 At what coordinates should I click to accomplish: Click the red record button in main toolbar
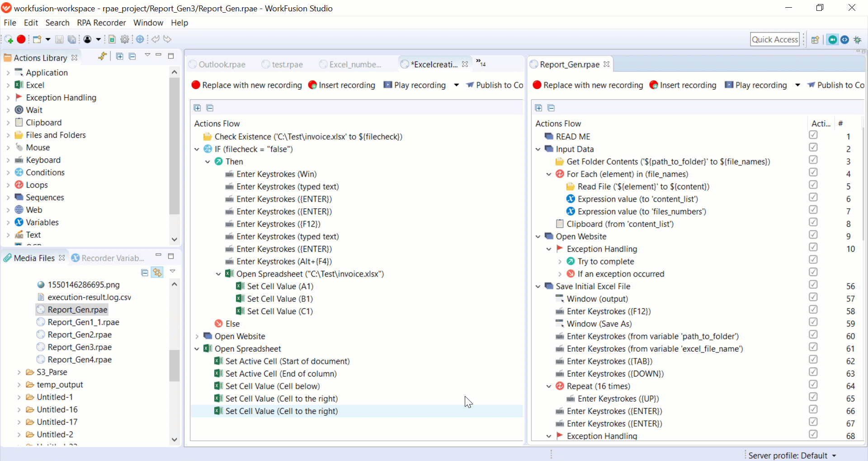[21, 39]
